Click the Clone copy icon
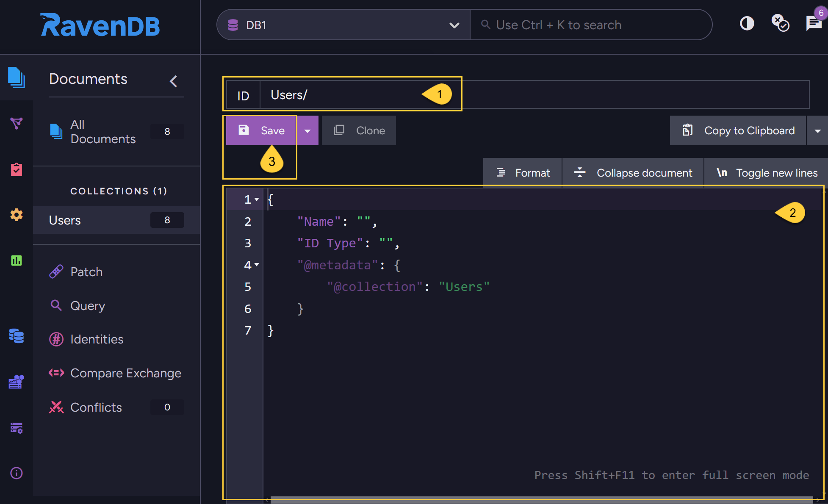This screenshot has width=828, height=504. click(339, 130)
